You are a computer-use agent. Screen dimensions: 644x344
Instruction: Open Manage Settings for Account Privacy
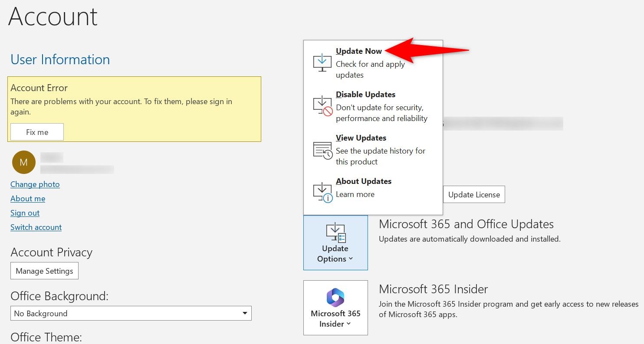[44, 271]
